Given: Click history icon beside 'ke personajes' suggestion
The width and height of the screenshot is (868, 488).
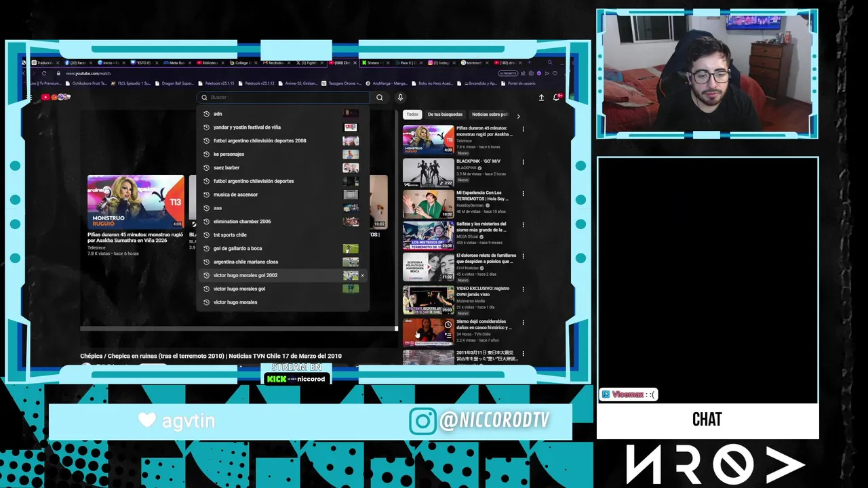Looking at the screenshot, I should 206,154.
